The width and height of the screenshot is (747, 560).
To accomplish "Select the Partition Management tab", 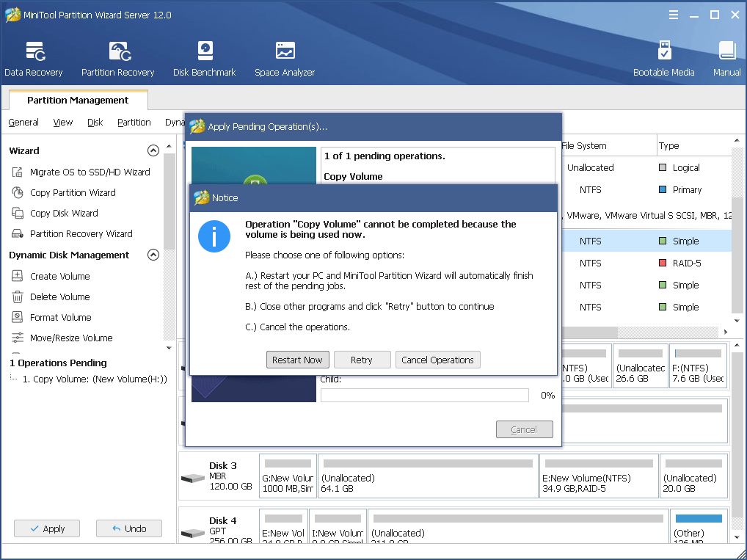I will (x=78, y=100).
